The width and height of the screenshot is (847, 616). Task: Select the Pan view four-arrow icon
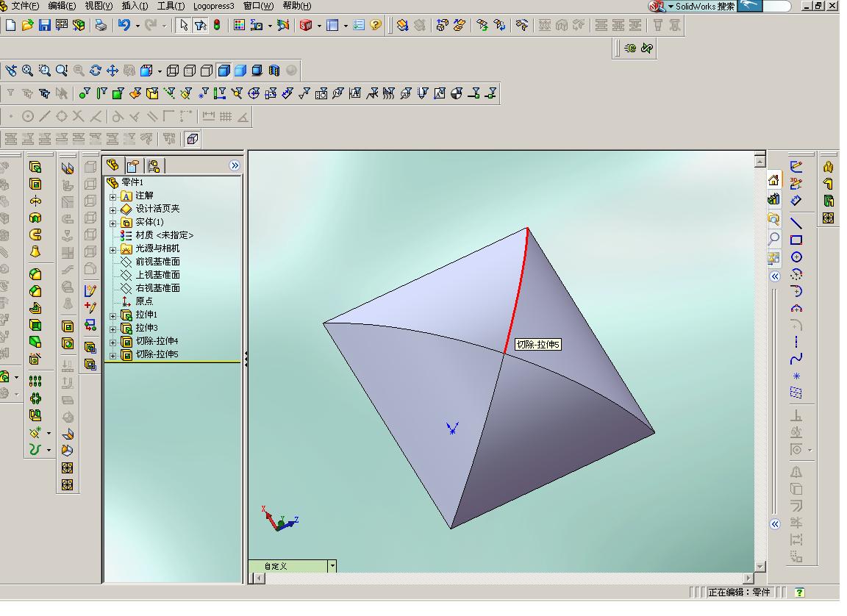[112, 70]
